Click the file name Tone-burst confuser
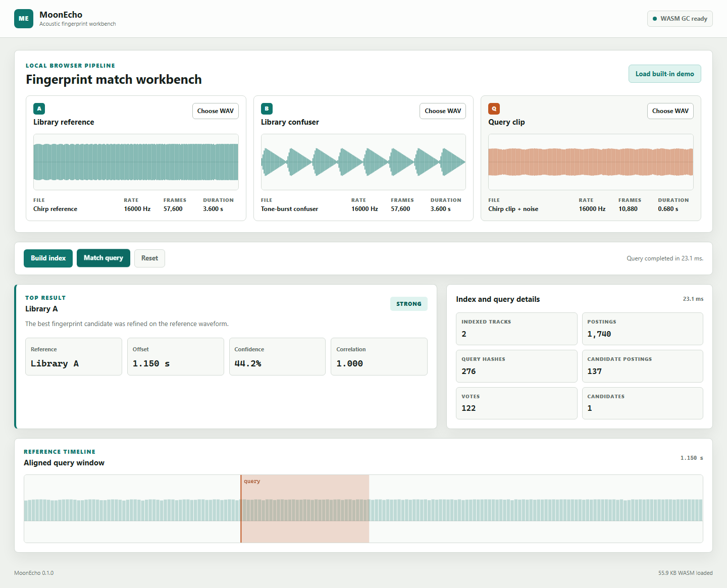This screenshot has width=727, height=588. 289,209
